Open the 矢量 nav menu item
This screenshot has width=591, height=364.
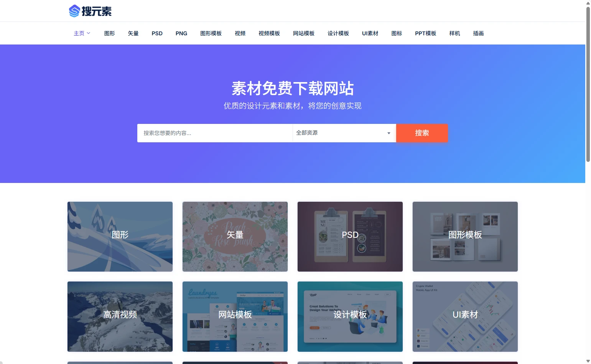[133, 33]
